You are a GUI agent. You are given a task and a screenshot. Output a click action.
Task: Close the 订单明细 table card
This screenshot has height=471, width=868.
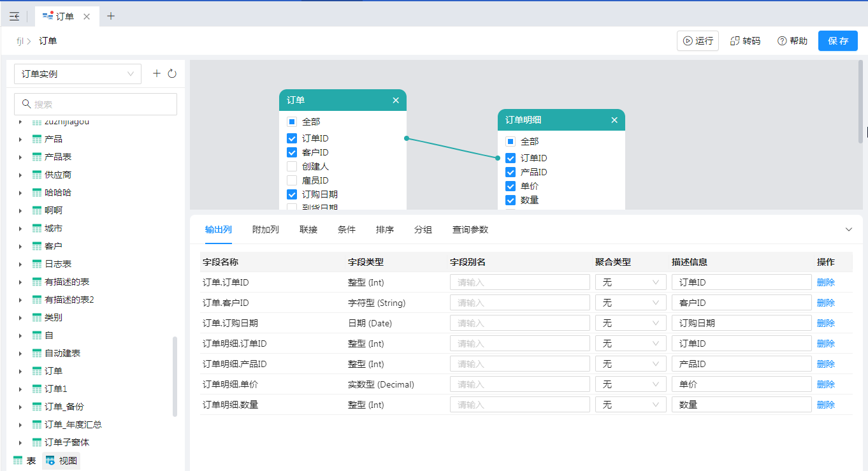(x=614, y=120)
